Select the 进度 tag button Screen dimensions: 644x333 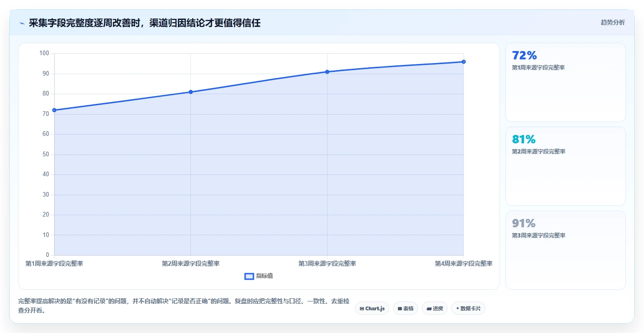(435, 308)
